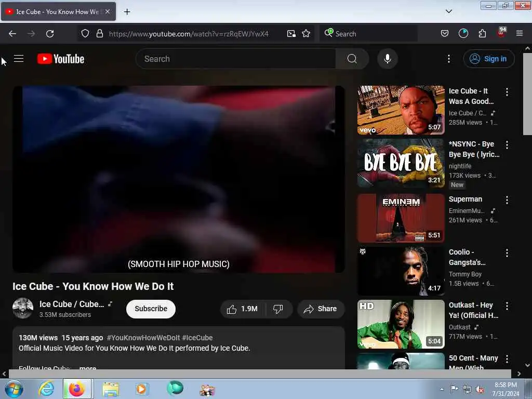Image resolution: width=532 pixels, height=399 pixels.
Task: Open options for *NSYNC Bye Bye video
Action: click(x=507, y=145)
